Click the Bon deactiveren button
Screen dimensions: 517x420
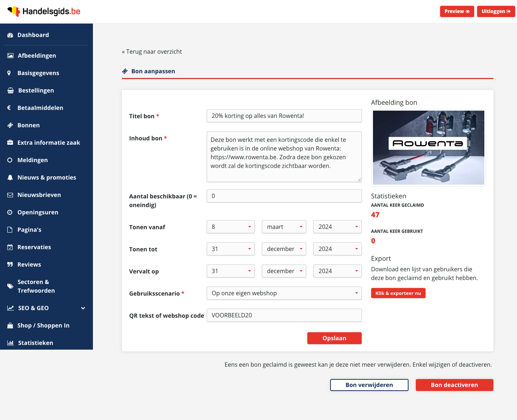(455, 385)
